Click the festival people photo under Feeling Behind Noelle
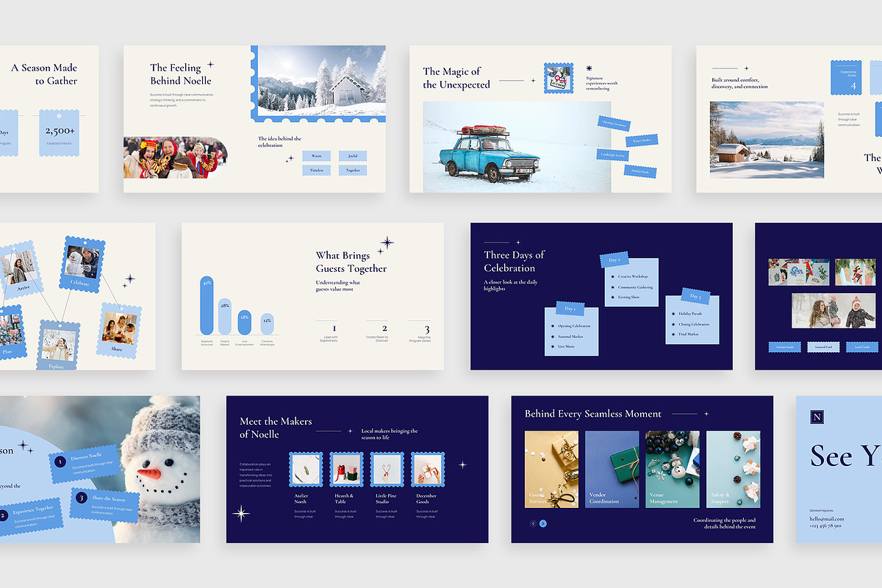 pos(175,157)
